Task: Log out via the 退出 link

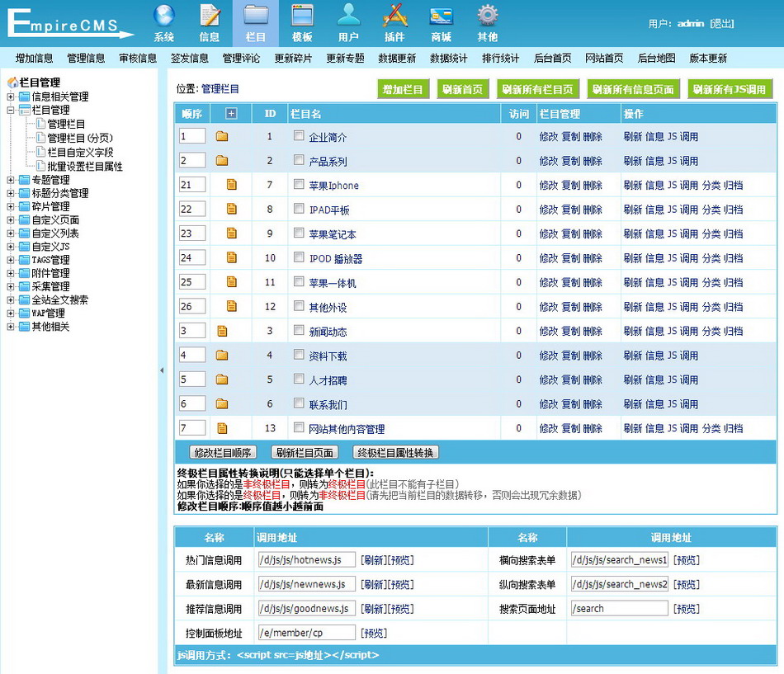Action: [x=722, y=23]
